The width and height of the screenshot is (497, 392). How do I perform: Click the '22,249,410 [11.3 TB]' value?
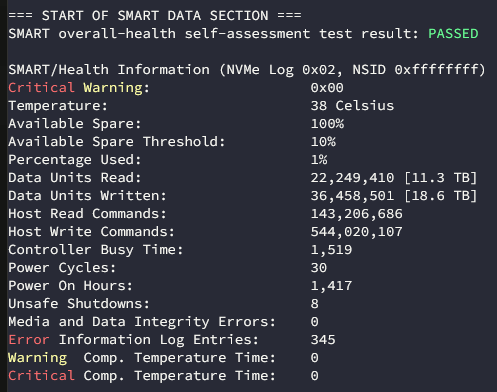[394, 178]
